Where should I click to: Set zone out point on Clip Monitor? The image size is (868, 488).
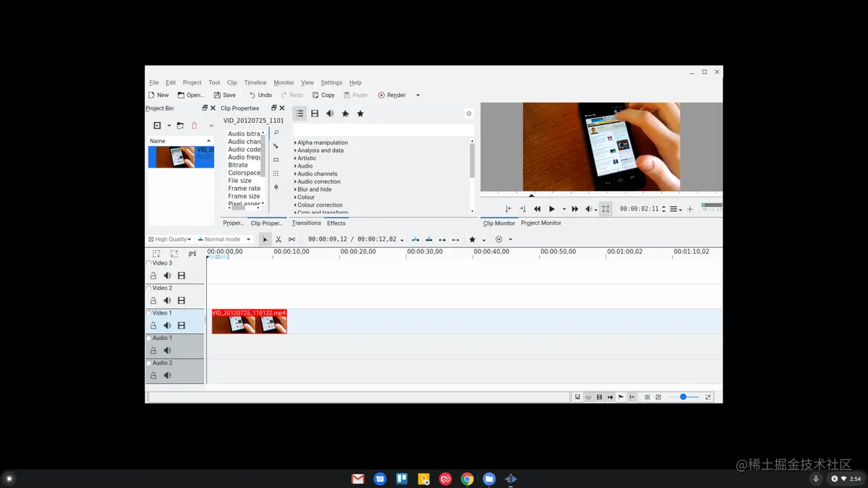522,209
